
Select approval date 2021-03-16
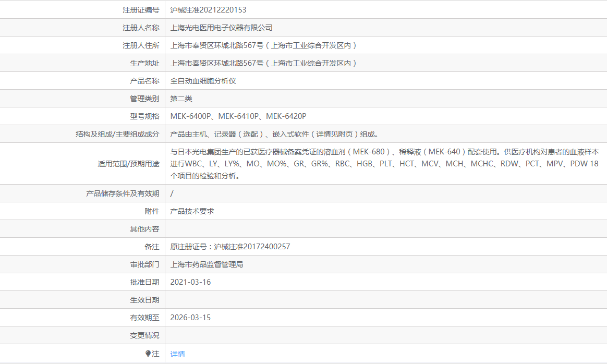tap(190, 282)
